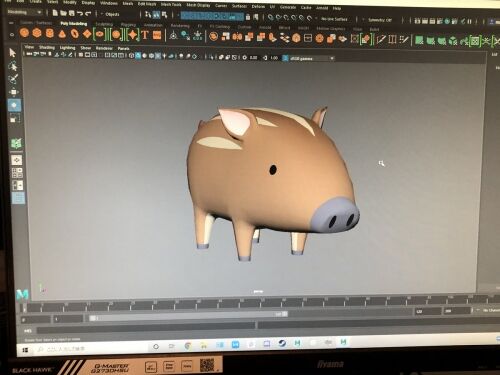500x375 pixels.
Task: Toggle the select-by-hierarchy mode icon
Action: click(x=148, y=14)
